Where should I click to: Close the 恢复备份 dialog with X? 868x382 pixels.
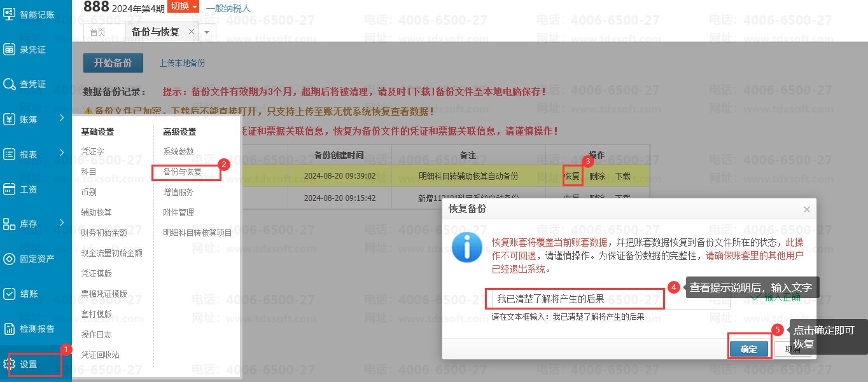click(x=807, y=209)
